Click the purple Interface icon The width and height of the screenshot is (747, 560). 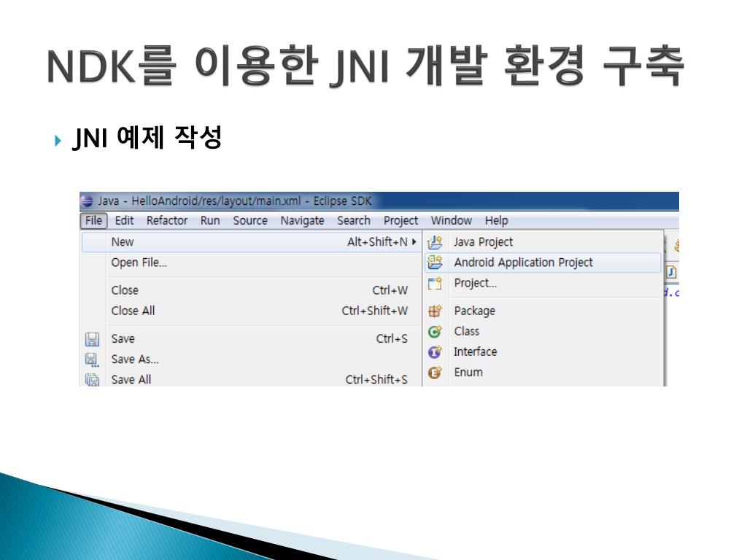coord(435,352)
